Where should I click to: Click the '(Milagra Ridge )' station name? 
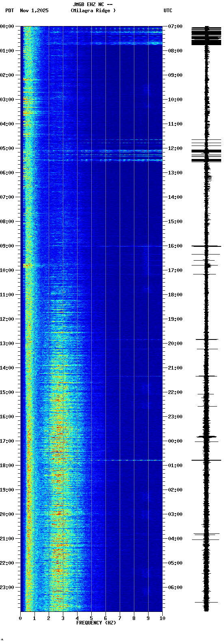93,11
